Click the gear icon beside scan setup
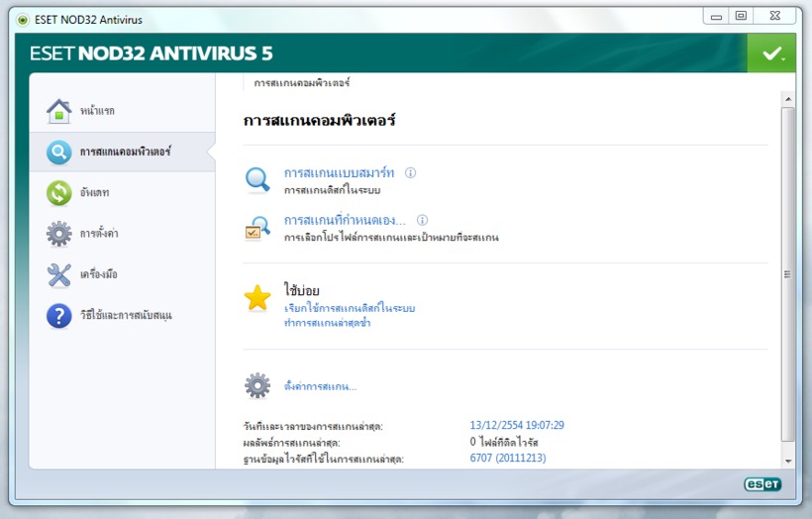 (257, 386)
